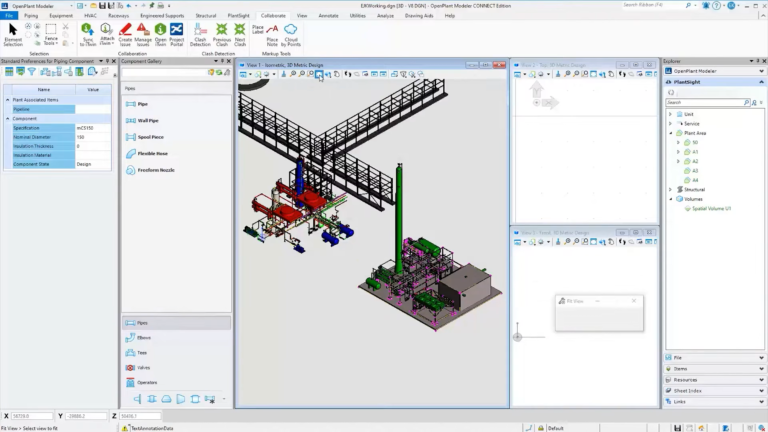The width and height of the screenshot is (768, 432).
Task: Pin the Component Gallery panel
Action: pyautogui.click(x=222, y=61)
